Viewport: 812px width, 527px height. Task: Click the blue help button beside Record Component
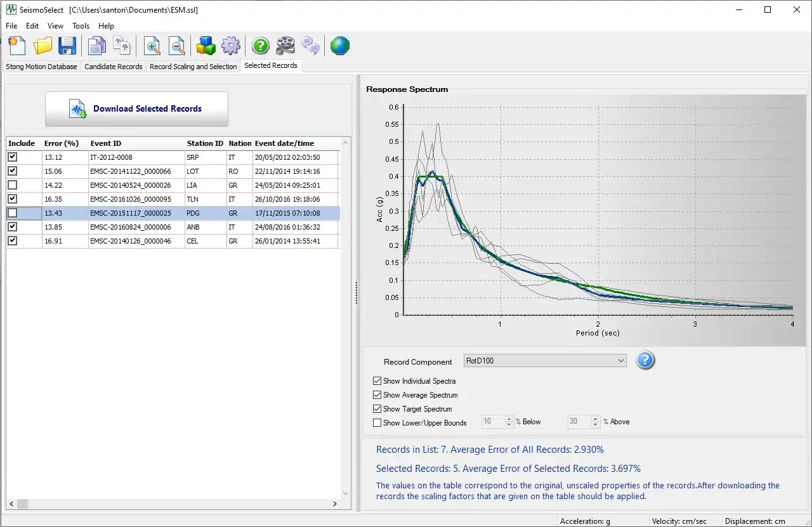tap(645, 360)
